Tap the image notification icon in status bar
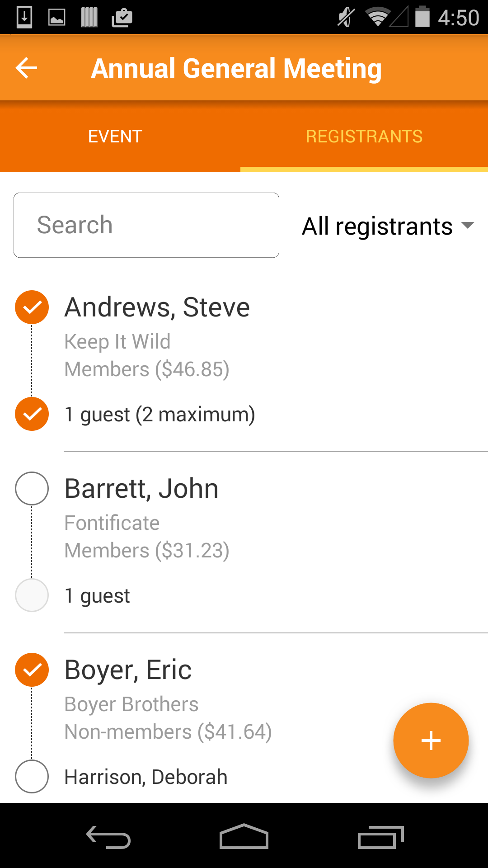Screen dimensions: 488x868 click(56, 18)
